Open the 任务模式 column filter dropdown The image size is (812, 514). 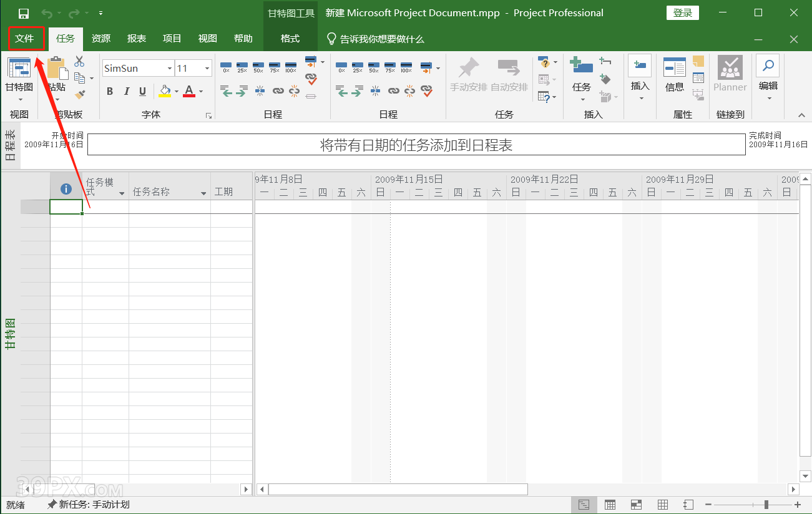coord(121,193)
